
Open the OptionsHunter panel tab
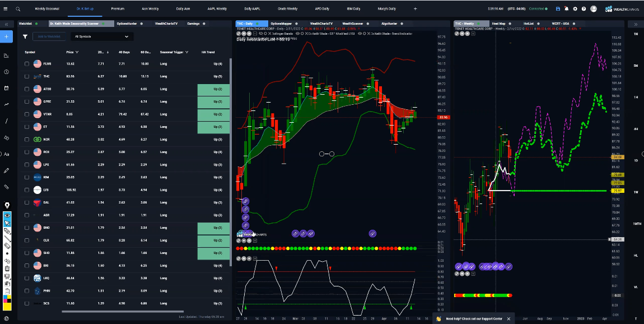127,24
